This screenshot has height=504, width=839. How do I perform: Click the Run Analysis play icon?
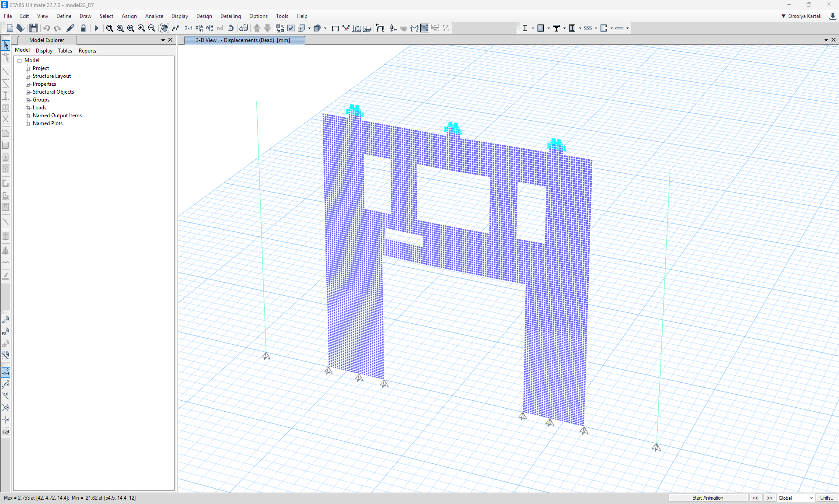pyautogui.click(x=97, y=28)
